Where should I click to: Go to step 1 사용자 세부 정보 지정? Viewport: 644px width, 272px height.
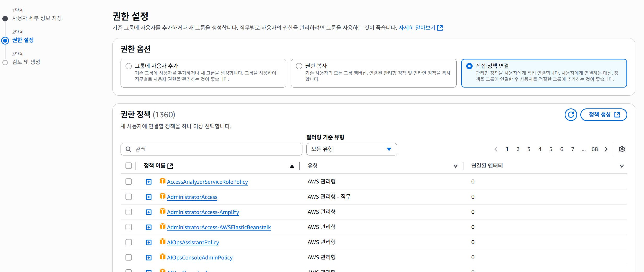click(37, 18)
